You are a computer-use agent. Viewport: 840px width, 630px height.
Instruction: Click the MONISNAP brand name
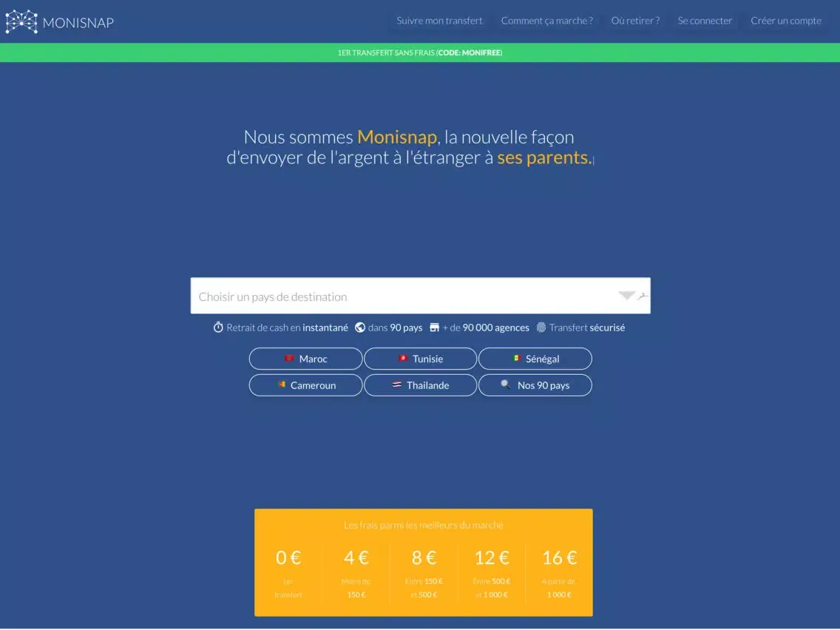point(78,22)
